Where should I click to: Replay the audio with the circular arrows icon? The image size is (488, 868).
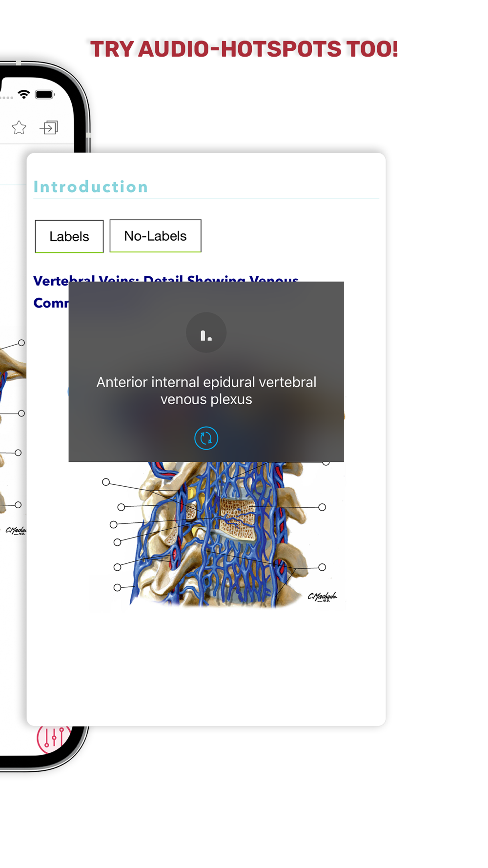coord(206,438)
